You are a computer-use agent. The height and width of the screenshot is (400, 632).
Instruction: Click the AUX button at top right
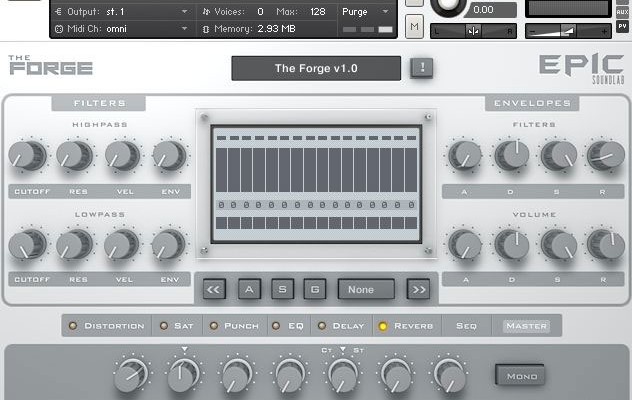click(x=622, y=11)
